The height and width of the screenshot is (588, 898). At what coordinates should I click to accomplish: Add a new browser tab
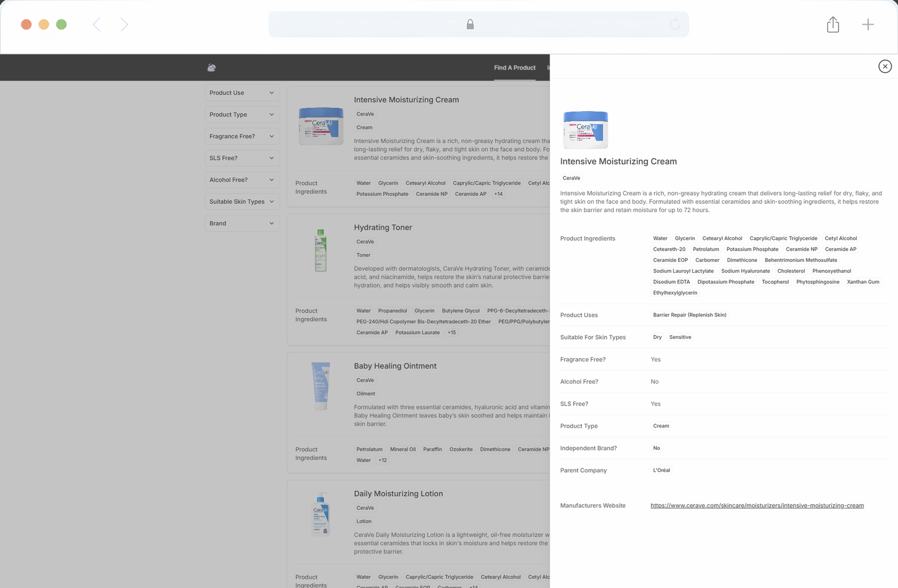(x=868, y=24)
